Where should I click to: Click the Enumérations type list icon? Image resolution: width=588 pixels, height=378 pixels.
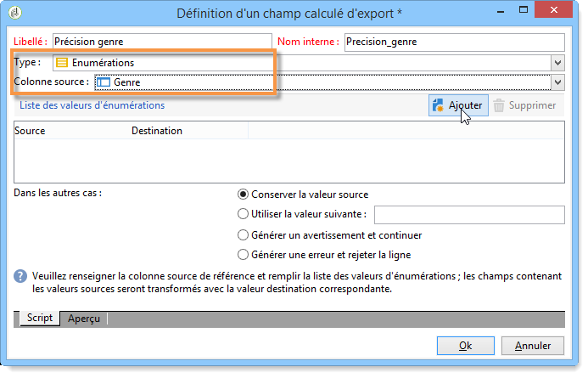[x=62, y=63]
